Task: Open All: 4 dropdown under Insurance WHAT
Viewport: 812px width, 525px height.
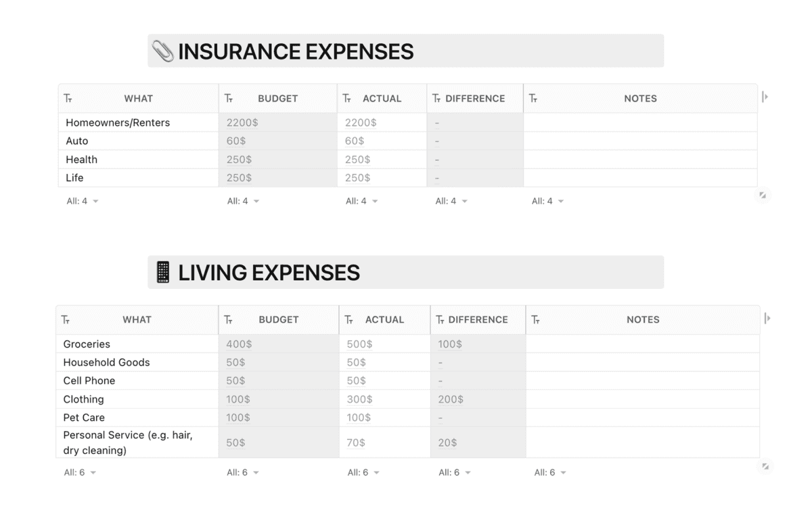Action: click(x=83, y=201)
